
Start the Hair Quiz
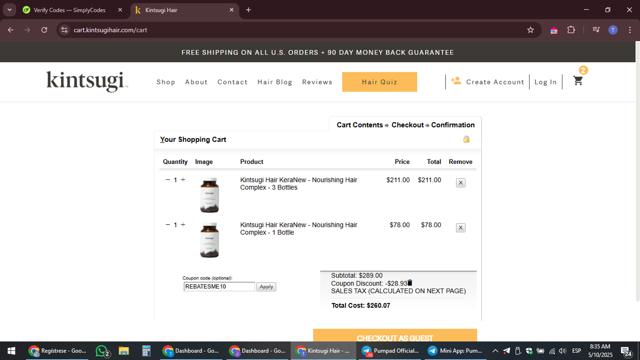380,82
